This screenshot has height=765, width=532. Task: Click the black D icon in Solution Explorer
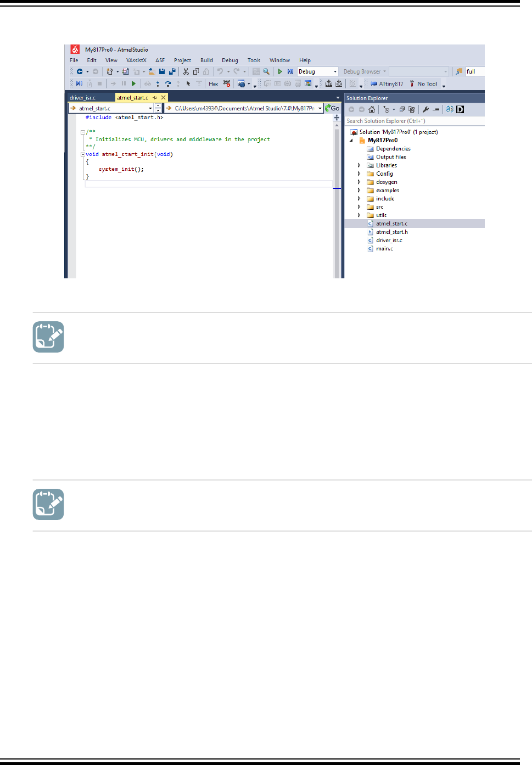point(460,109)
